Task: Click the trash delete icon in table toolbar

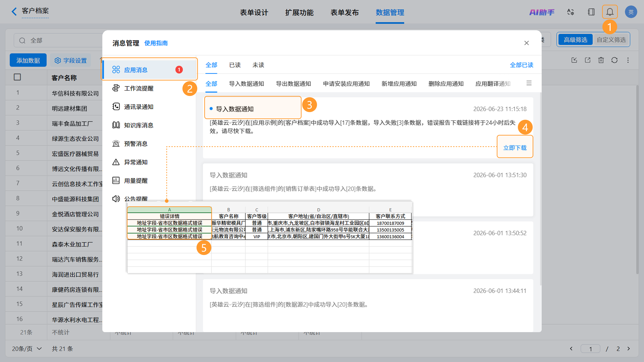Action: coord(601,60)
